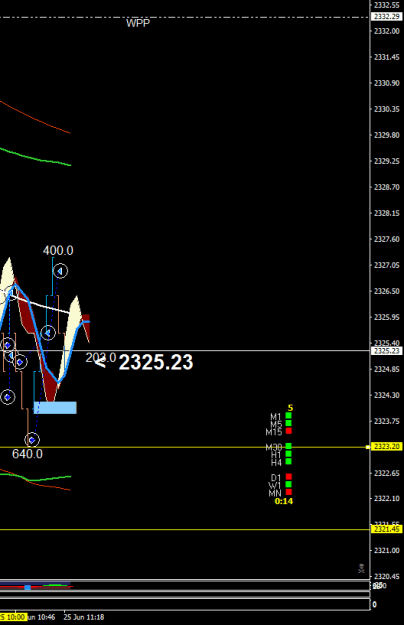The image size is (404, 625).
Task: Click the 25 Jun 11:18 time axis label
Action: pyautogui.click(x=84, y=617)
